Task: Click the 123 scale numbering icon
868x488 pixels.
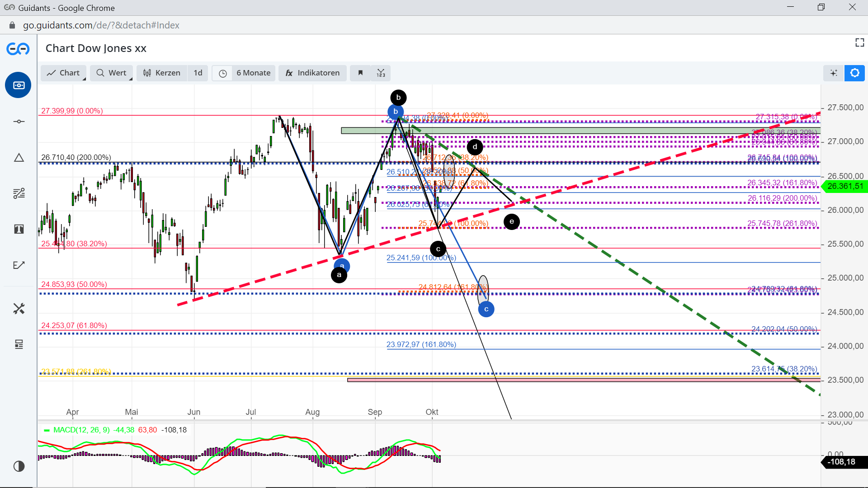Action: point(381,73)
